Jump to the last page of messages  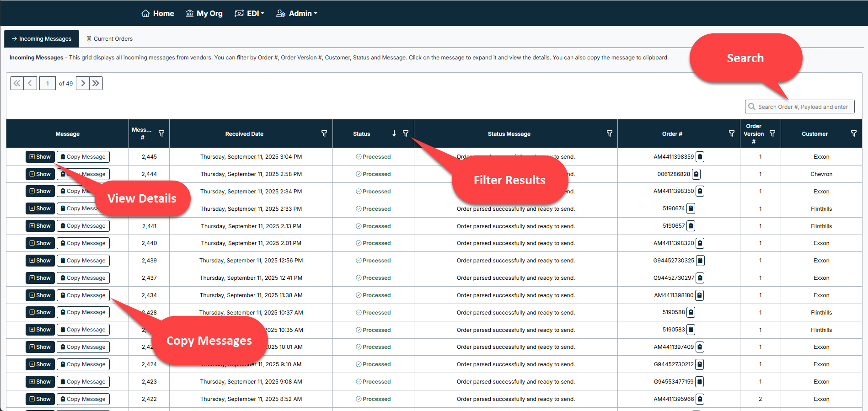point(96,83)
